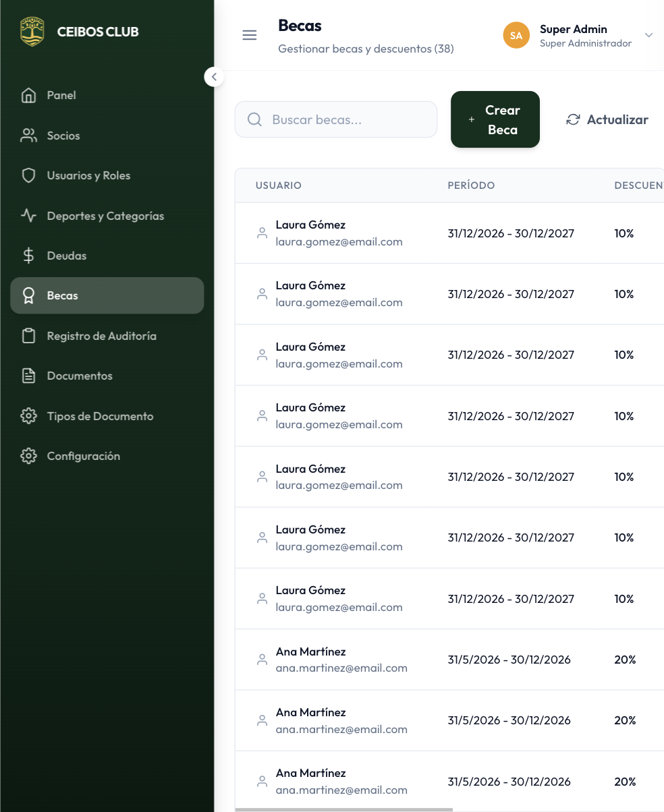Click the Usuarios y Roles shield icon

pos(28,176)
